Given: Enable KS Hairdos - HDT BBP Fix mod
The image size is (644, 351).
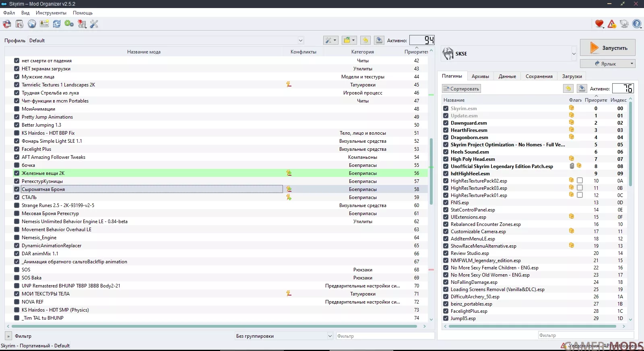Looking at the screenshot, I should tap(17, 133).
